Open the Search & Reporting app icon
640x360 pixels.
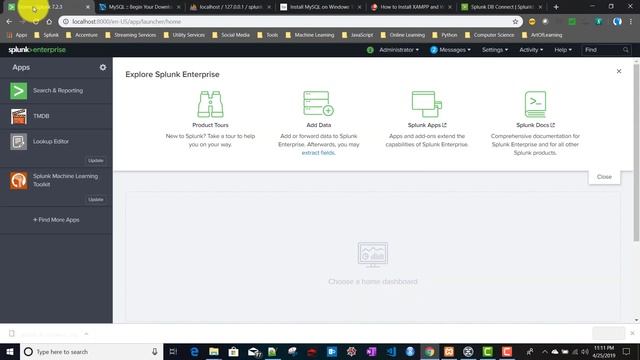19,91
